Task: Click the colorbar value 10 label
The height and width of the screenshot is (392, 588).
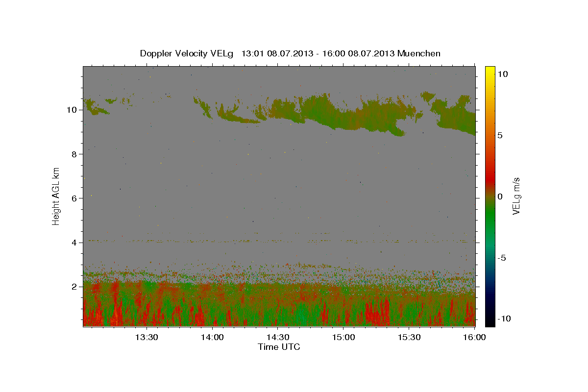Action: click(x=502, y=74)
